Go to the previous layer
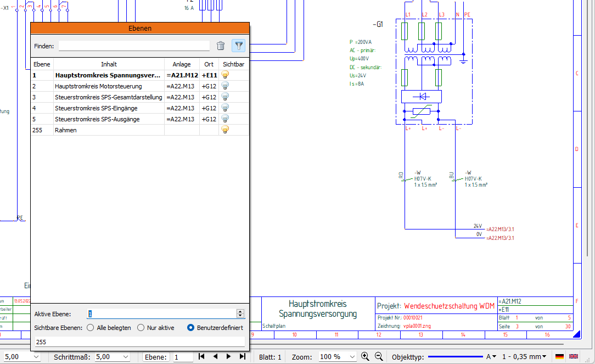Viewport: 595px width, 364px height. (215, 357)
